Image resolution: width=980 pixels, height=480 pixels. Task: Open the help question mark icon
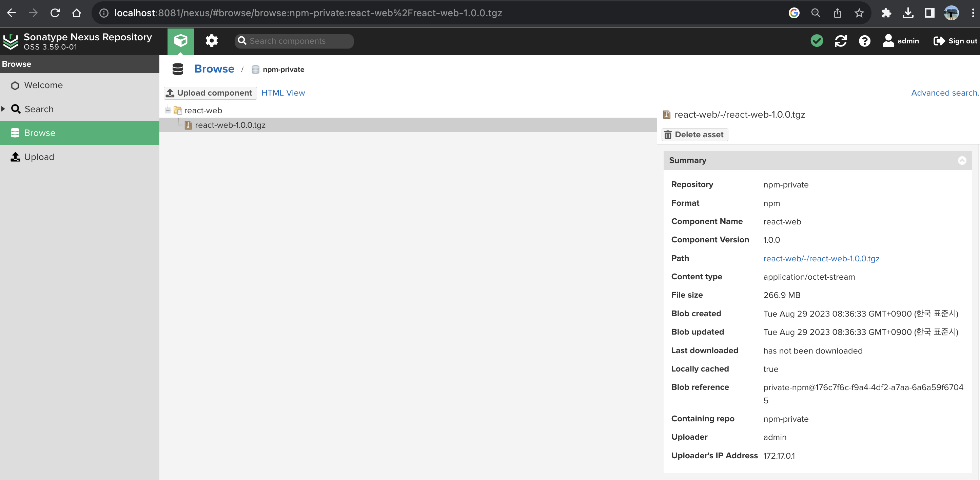pyautogui.click(x=864, y=41)
